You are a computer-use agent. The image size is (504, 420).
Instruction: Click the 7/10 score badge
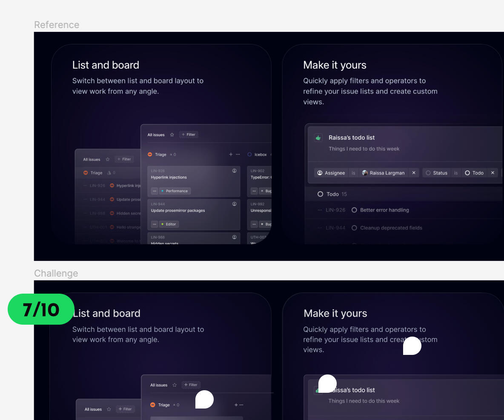click(x=41, y=309)
